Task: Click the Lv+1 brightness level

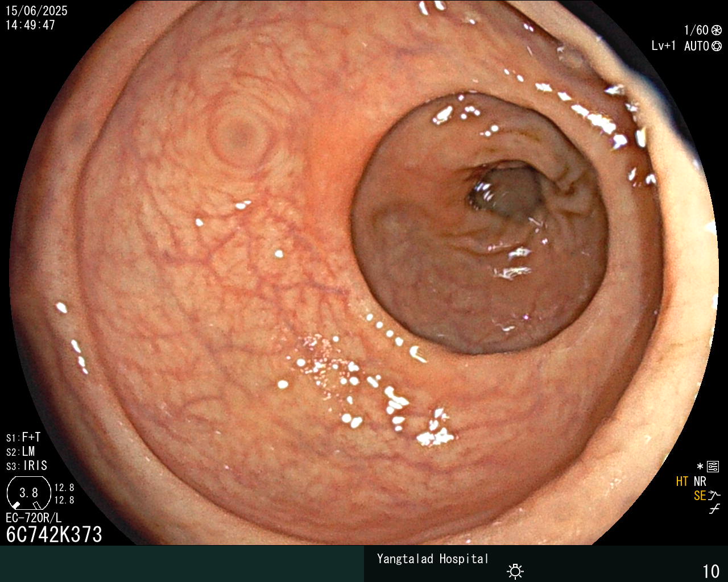Action: pyautogui.click(x=664, y=46)
